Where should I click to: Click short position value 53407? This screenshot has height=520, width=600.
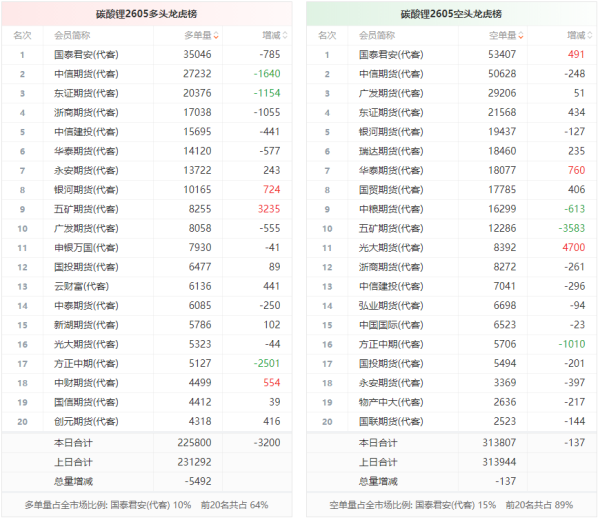click(502, 54)
